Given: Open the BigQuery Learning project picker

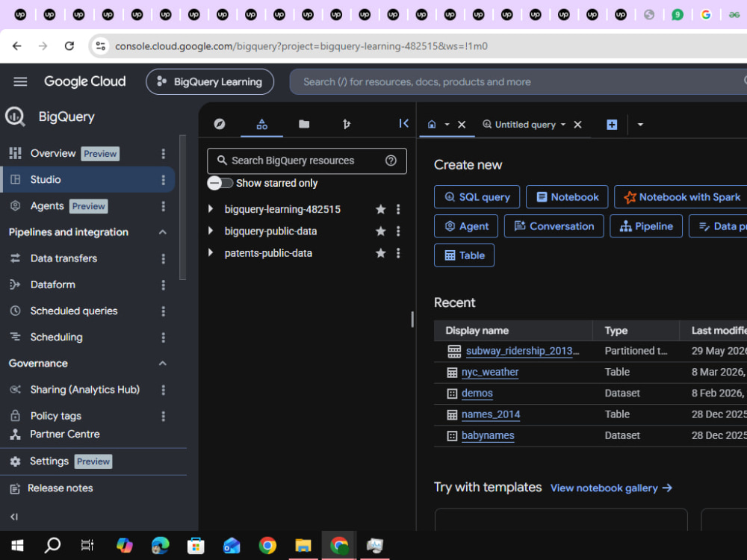Looking at the screenshot, I should pyautogui.click(x=210, y=82).
